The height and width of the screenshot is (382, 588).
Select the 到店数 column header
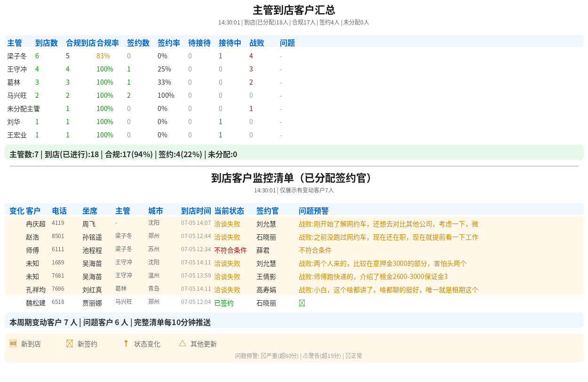click(x=47, y=43)
